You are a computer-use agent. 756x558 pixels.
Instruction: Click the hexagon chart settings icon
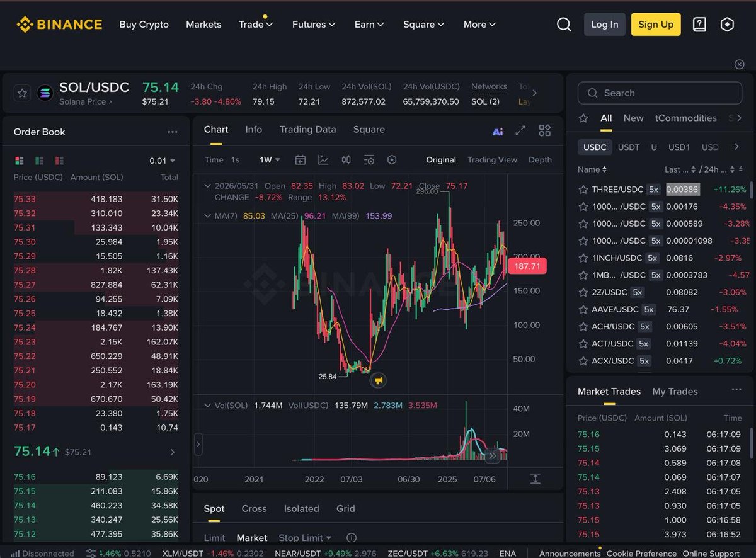392,160
